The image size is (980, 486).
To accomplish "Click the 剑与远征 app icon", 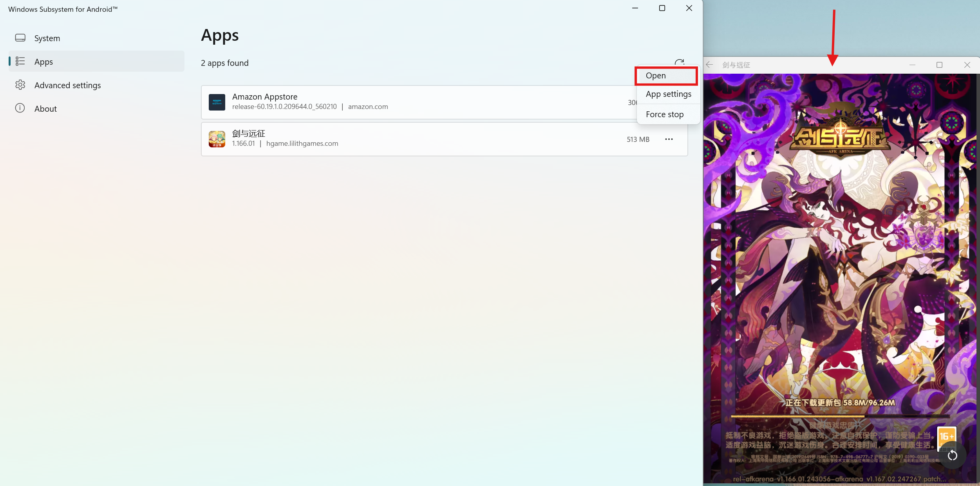I will click(217, 139).
